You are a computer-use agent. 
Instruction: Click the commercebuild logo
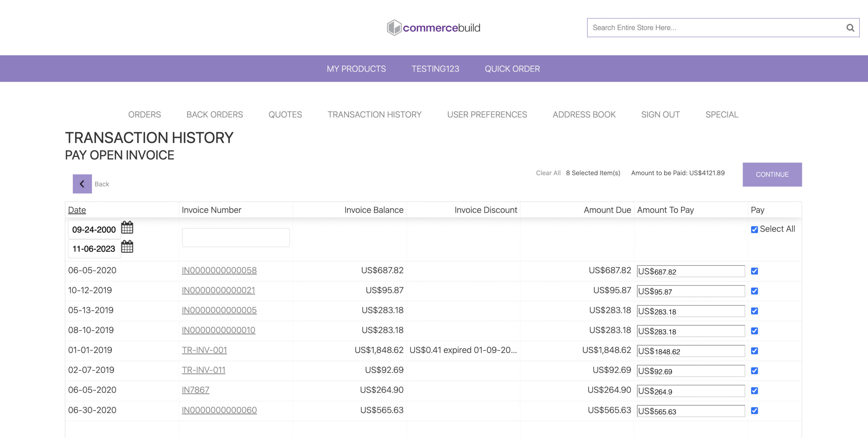(434, 27)
